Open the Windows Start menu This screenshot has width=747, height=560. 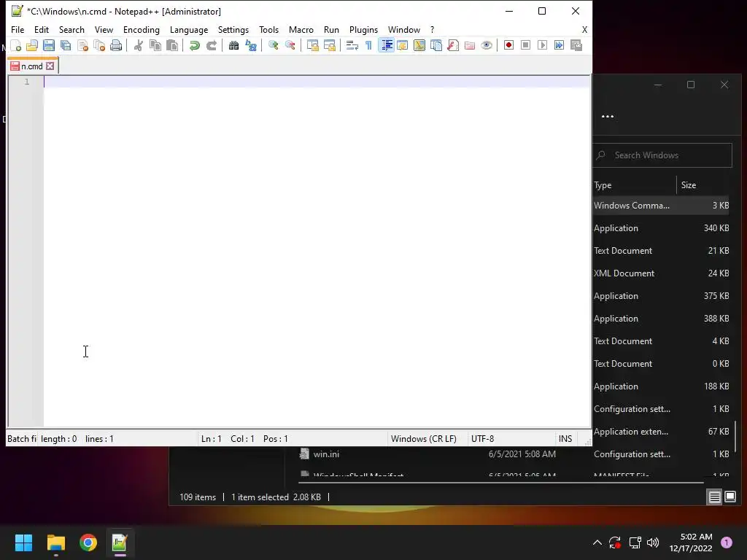[x=23, y=542]
